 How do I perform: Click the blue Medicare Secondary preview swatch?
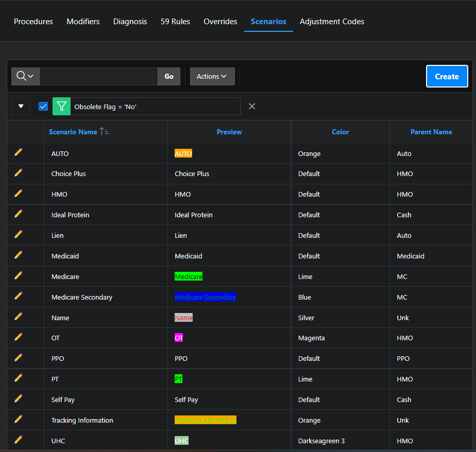click(205, 297)
